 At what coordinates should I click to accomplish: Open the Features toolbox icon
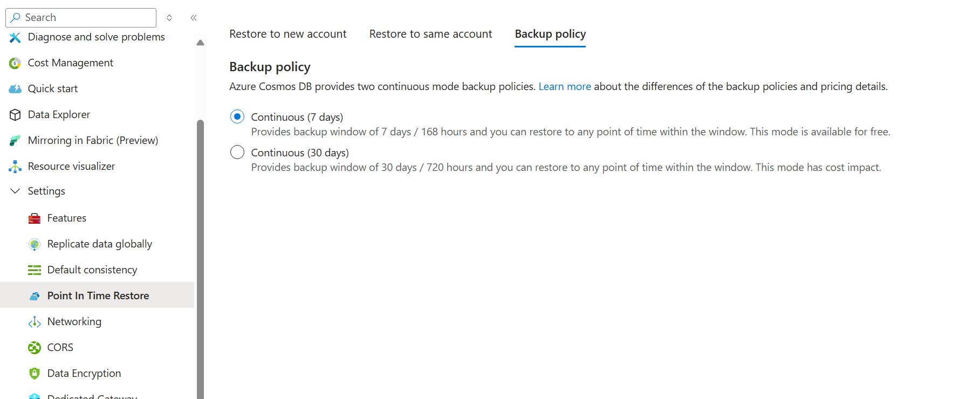(x=34, y=218)
